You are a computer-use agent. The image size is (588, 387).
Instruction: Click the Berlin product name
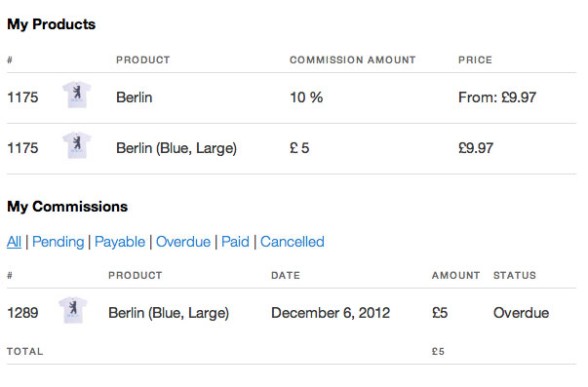click(x=135, y=97)
